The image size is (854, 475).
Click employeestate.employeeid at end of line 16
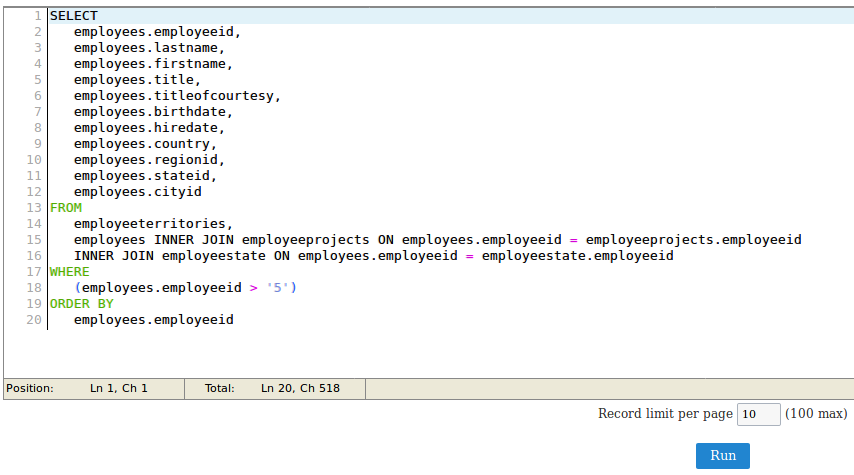click(x=577, y=256)
